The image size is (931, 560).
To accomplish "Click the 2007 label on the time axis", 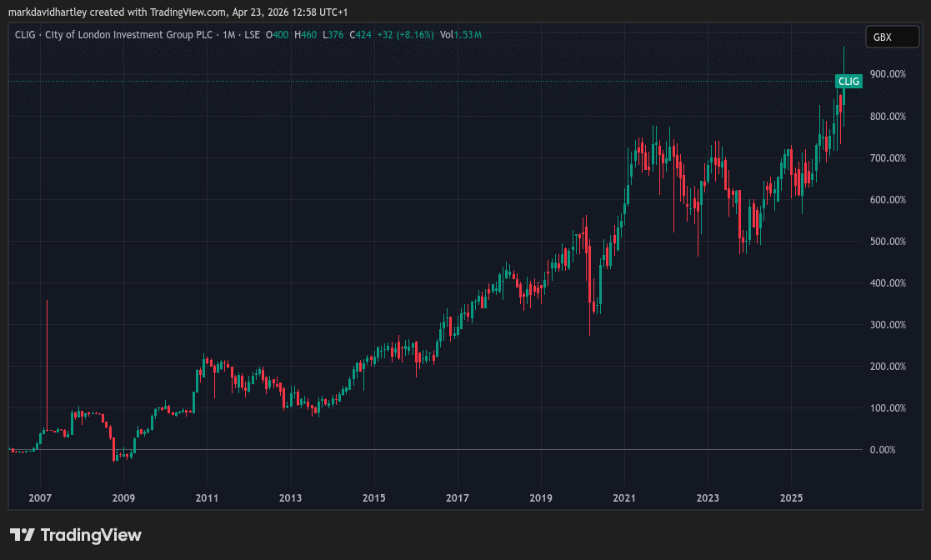I will click(x=39, y=497).
